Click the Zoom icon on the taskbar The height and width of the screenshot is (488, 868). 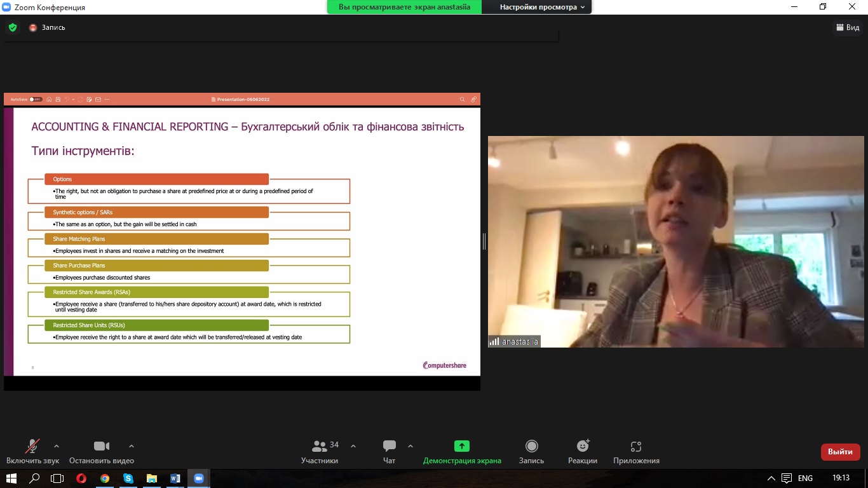(199, 478)
